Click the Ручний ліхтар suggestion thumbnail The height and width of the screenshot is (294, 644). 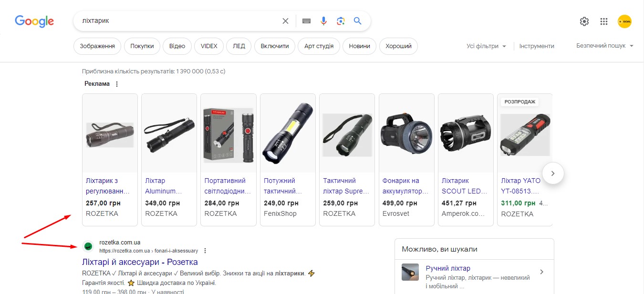410,272
